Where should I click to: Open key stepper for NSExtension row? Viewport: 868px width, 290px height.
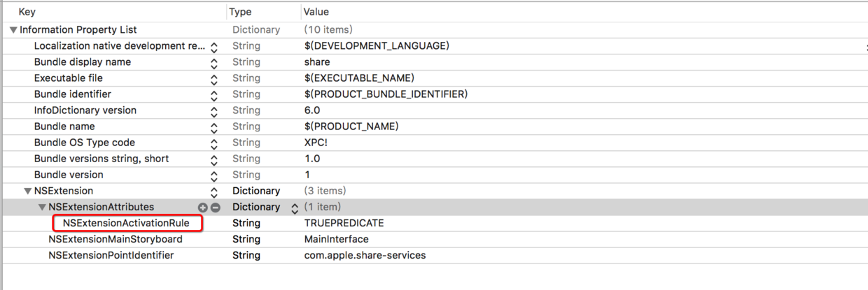tap(214, 191)
